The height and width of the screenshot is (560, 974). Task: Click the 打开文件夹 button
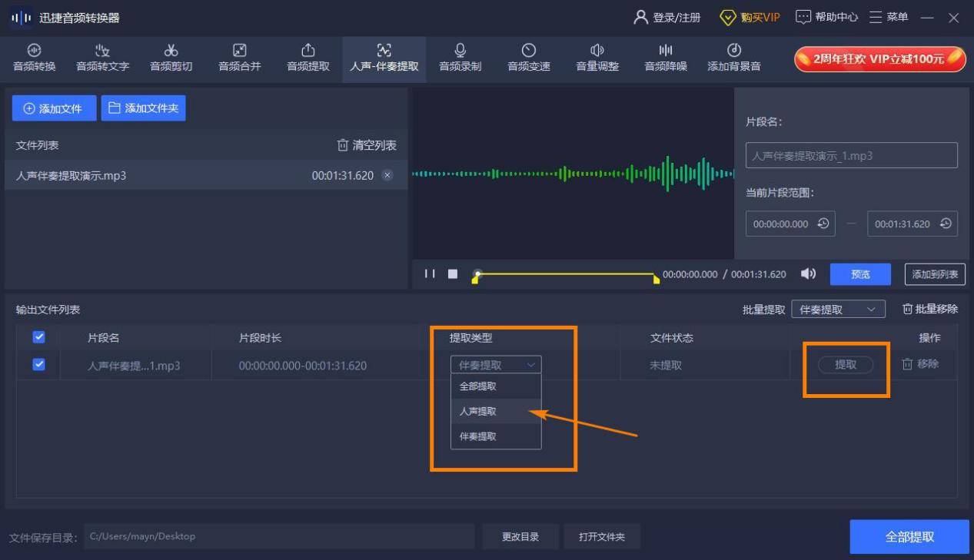point(602,537)
